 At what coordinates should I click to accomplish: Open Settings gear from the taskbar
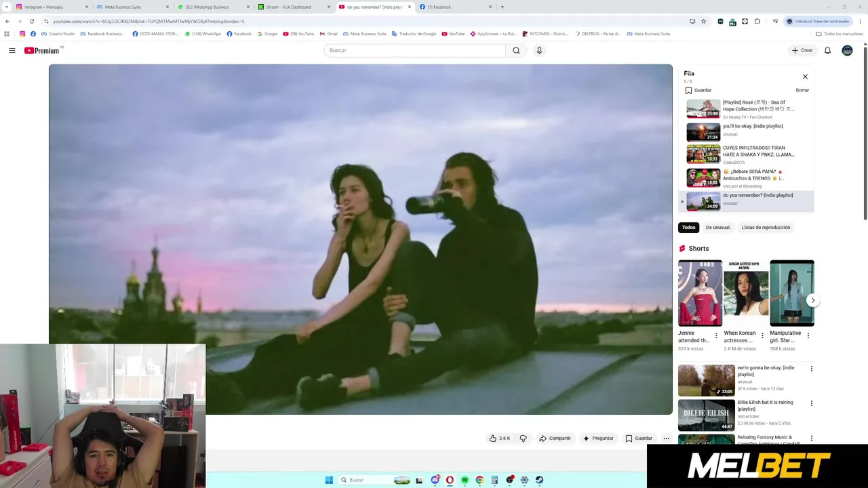click(524, 480)
